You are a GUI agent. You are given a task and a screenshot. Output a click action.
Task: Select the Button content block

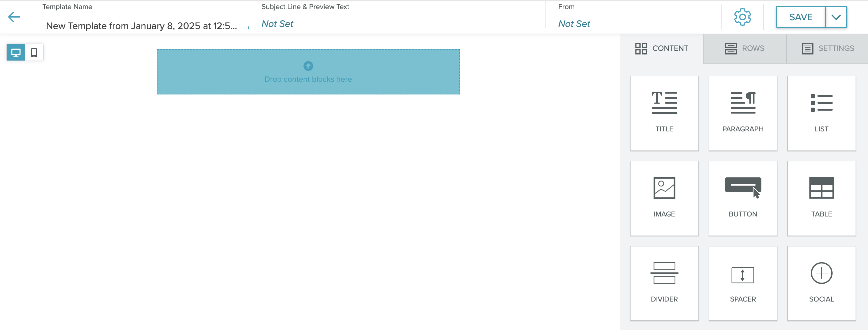tap(743, 198)
